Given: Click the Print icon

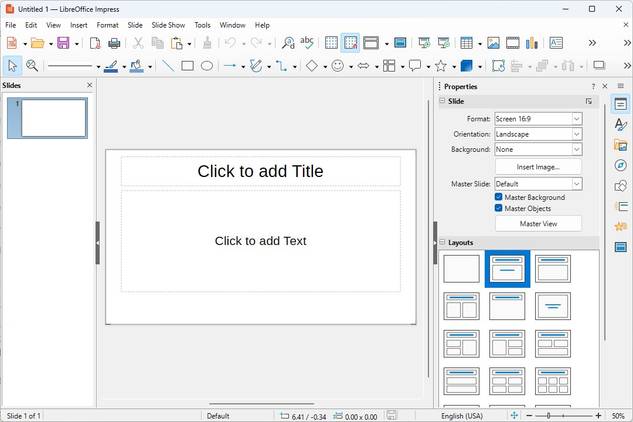Looking at the screenshot, I should pos(114,43).
